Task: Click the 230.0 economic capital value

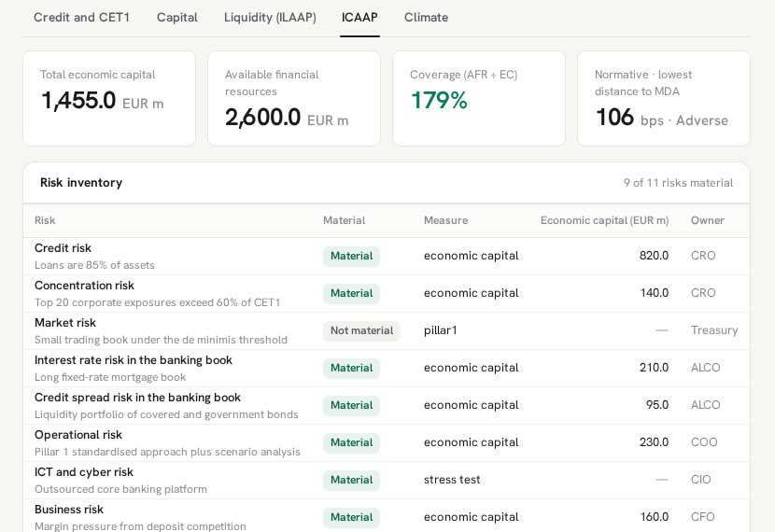Action: pyautogui.click(x=654, y=442)
